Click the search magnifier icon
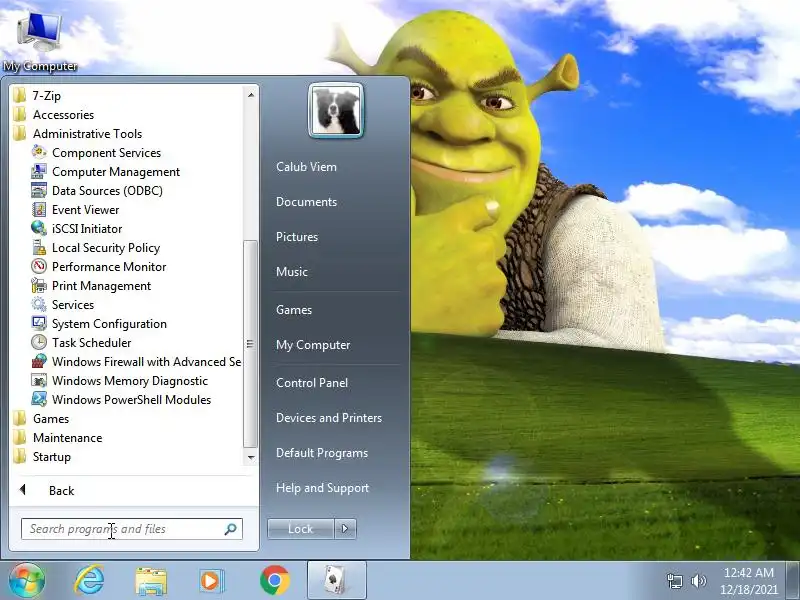Viewport: 800px width, 600px height. 230,529
